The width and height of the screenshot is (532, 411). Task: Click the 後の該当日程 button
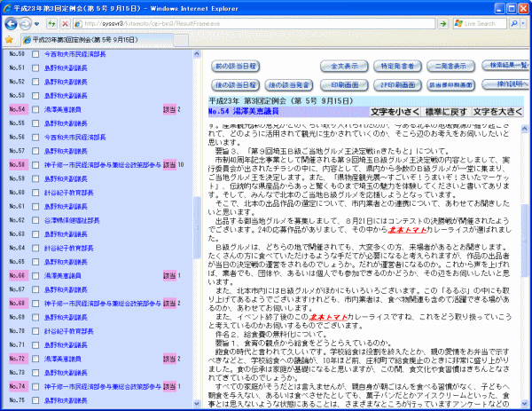(236, 85)
